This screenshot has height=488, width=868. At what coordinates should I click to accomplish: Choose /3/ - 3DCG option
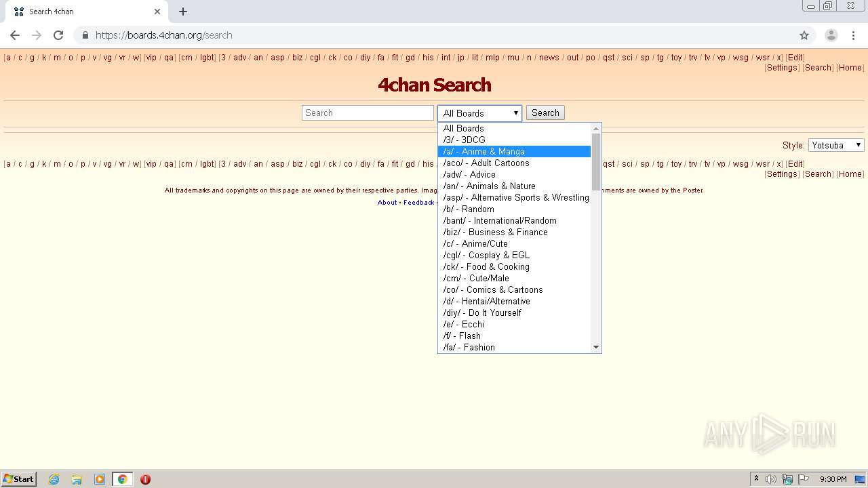coord(514,140)
